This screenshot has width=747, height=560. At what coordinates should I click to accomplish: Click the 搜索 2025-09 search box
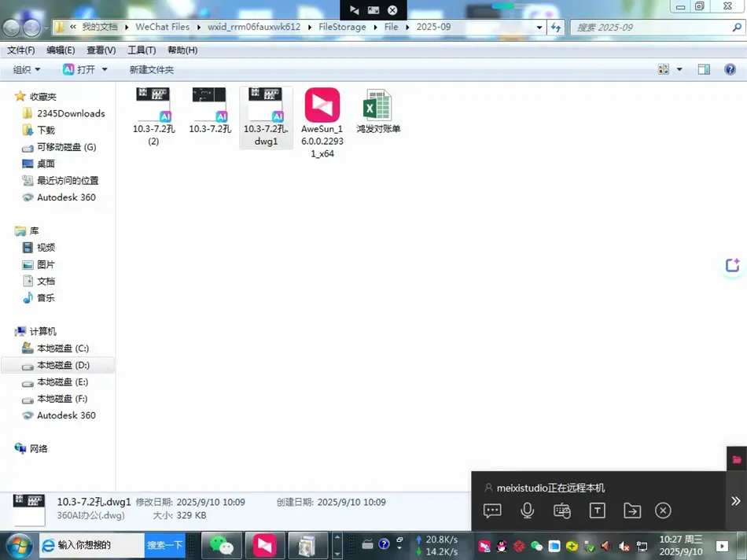(x=657, y=28)
